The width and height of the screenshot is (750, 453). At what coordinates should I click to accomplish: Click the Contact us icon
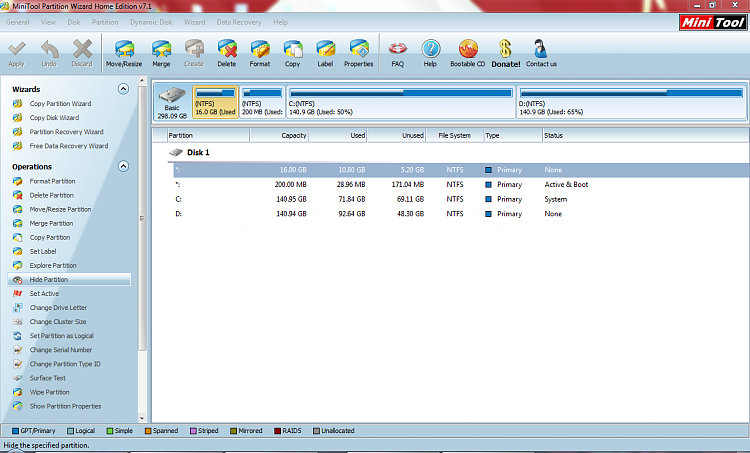coord(540,49)
